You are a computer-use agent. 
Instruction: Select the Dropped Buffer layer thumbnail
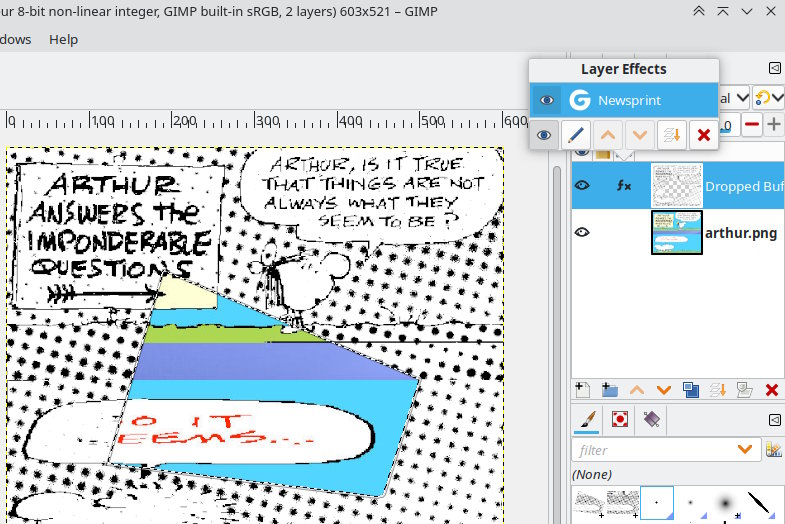(x=677, y=186)
